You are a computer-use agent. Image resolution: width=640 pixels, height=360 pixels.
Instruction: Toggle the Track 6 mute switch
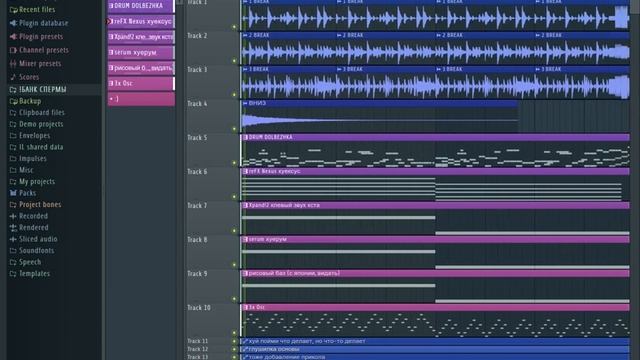[x=234, y=197]
